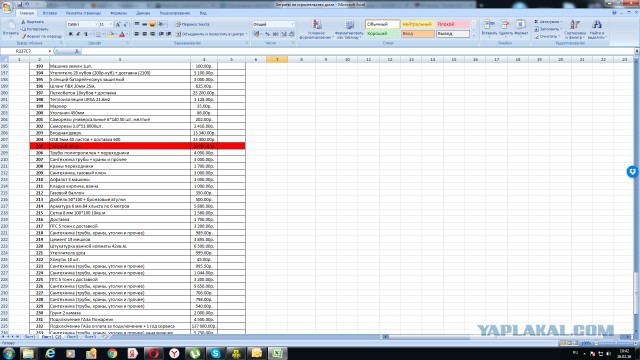
Task: Open text orientation options
Action: 162,24
